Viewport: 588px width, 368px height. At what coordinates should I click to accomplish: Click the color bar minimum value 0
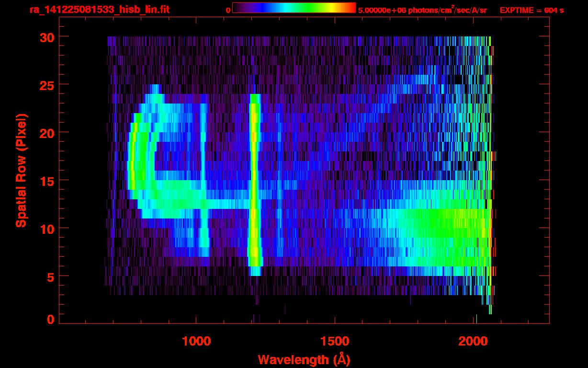228,10
